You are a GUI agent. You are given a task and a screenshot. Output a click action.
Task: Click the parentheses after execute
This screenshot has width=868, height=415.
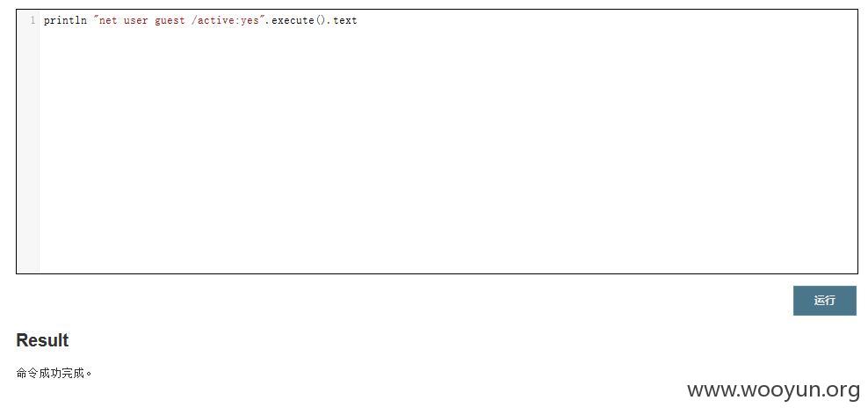321,20
